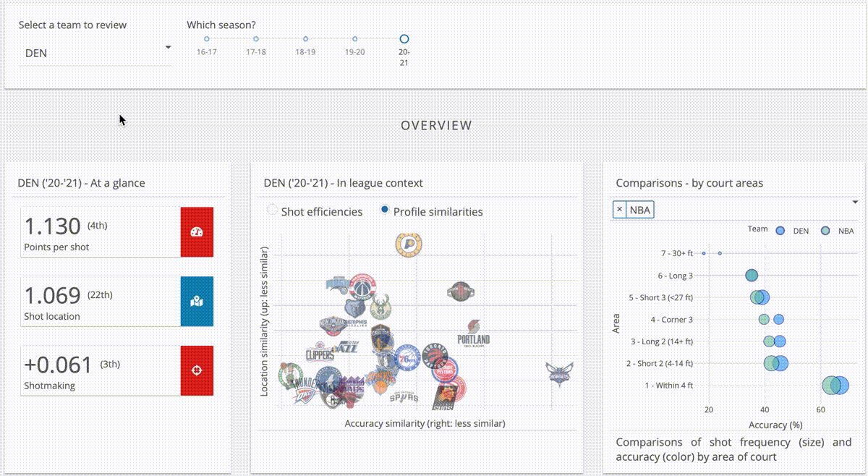Click the Shot location map icon

197,302
